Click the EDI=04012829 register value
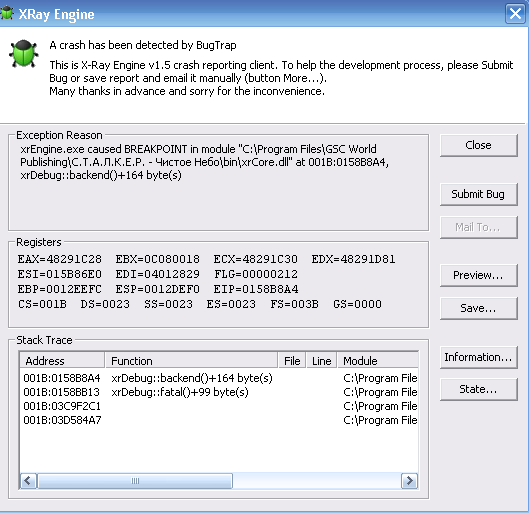This screenshot has width=529, height=513. click(x=158, y=274)
